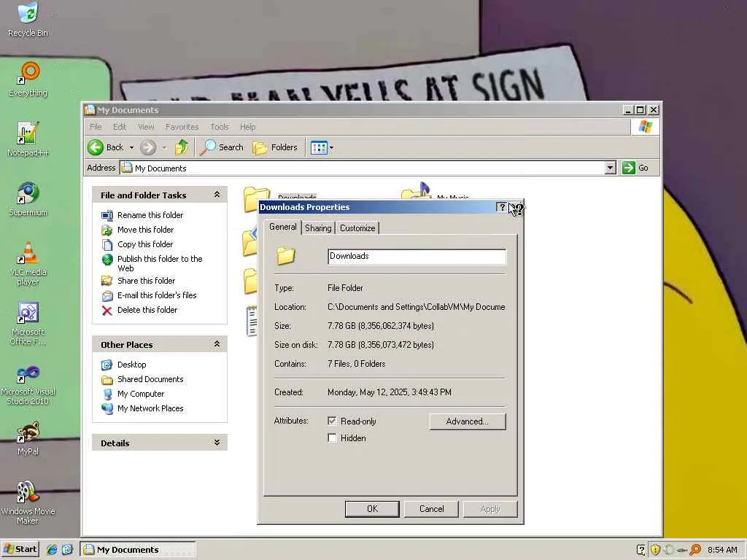Open the Favorites menu
The width and height of the screenshot is (747, 560).
coord(182,127)
